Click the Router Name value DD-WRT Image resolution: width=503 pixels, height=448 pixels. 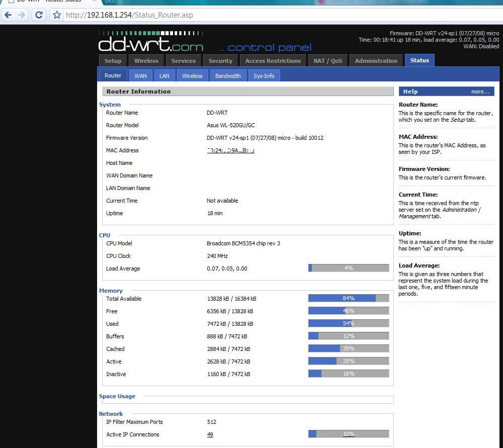coord(217,113)
